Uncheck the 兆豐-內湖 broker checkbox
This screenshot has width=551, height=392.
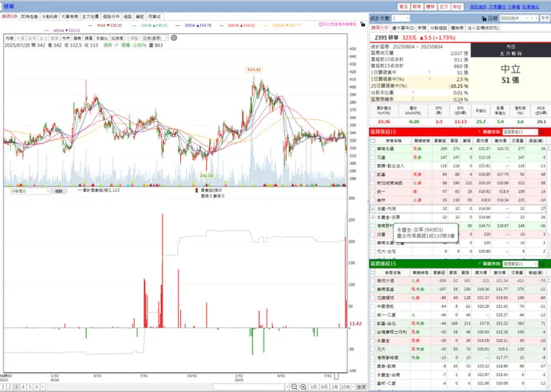click(x=372, y=208)
